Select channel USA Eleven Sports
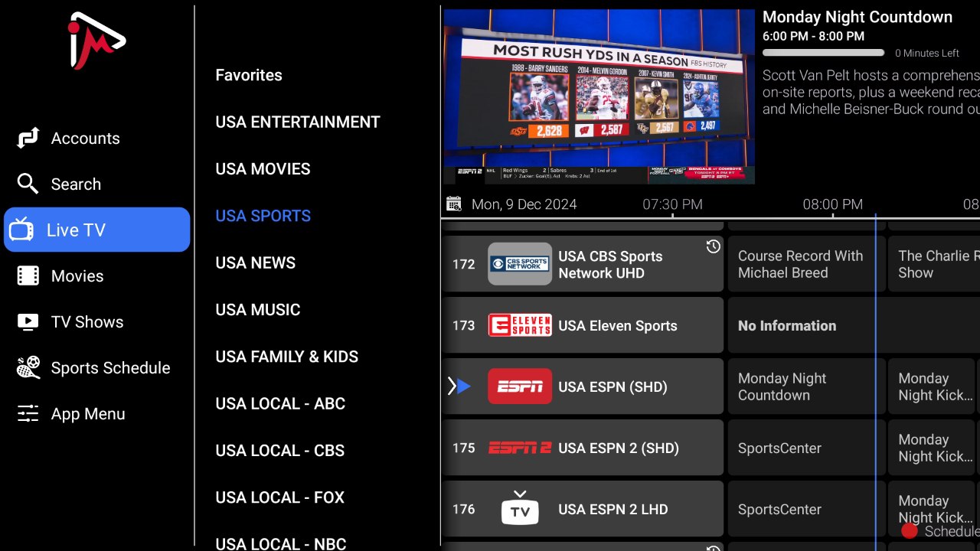This screenshot has height=551, width=980. click(583, 325)
